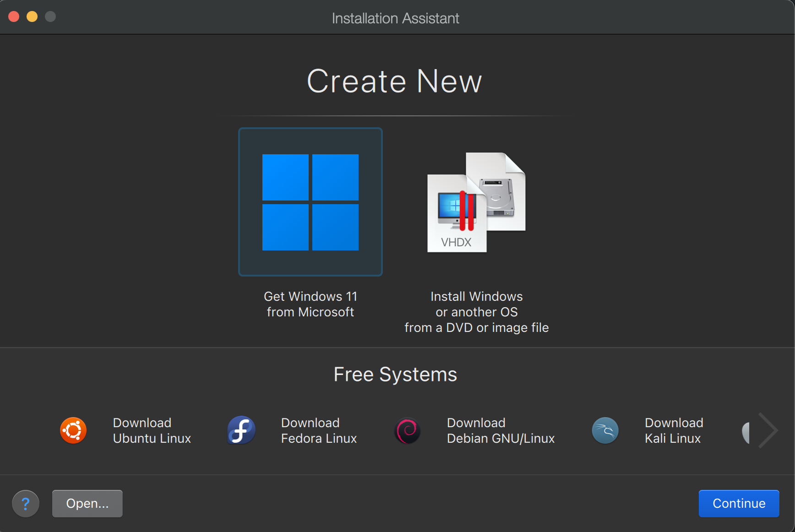The width and height of the screenshot is (795, 532).
Task: Choose the VHDX image file icon
Action: click(x=476, y=202)
